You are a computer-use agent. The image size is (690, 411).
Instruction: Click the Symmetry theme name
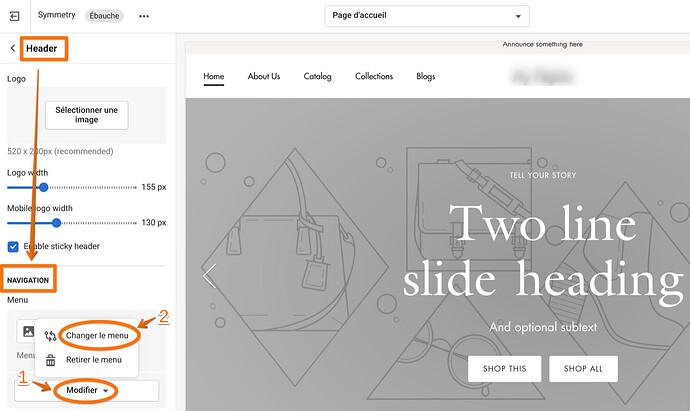(56, 15)
